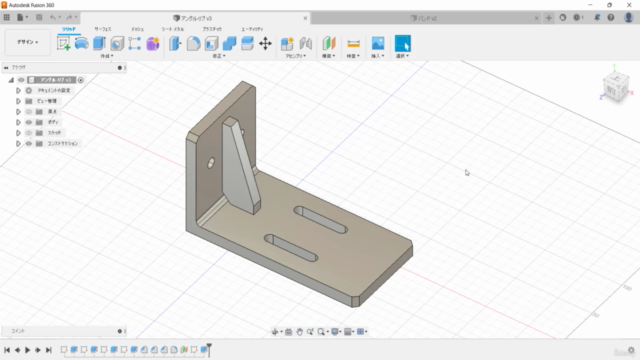This screenshot has width=640, height=360.
Task: Expand the Bodies folder
Action: 18,122
